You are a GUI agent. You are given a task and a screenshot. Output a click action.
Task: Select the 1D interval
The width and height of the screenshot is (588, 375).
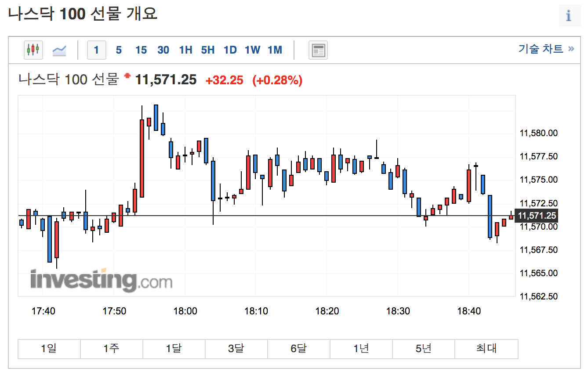[x=230, y=50]
